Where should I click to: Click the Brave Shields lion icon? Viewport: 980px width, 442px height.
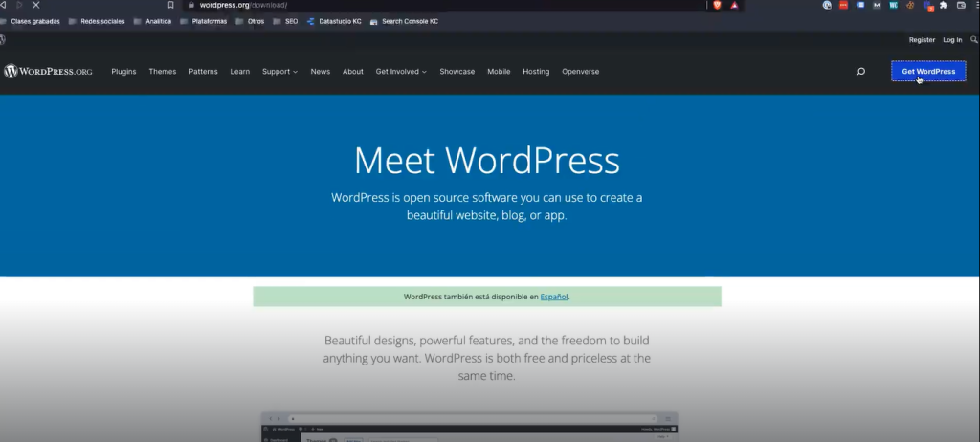click(x=718, y=5)
